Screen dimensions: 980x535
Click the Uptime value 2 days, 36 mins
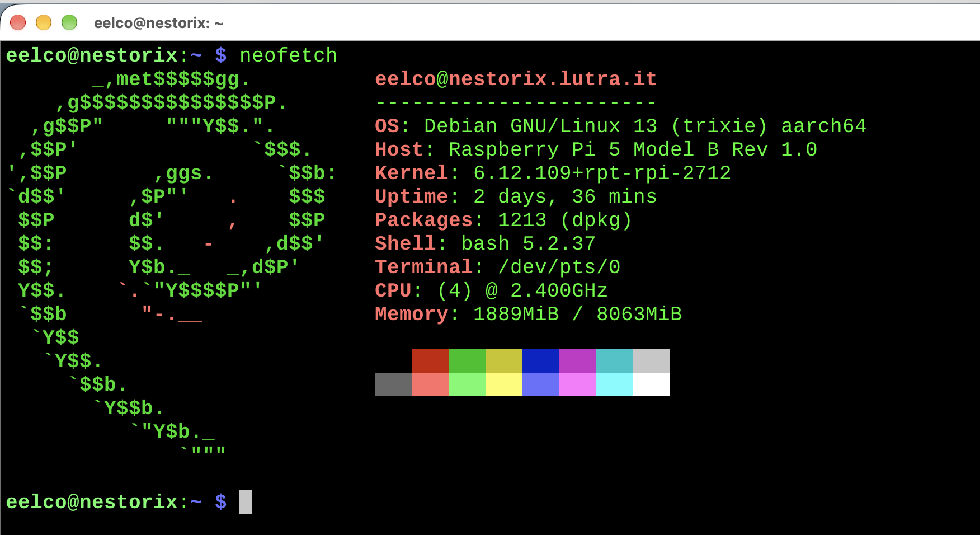pyautogui.click(x=565, y=196)
